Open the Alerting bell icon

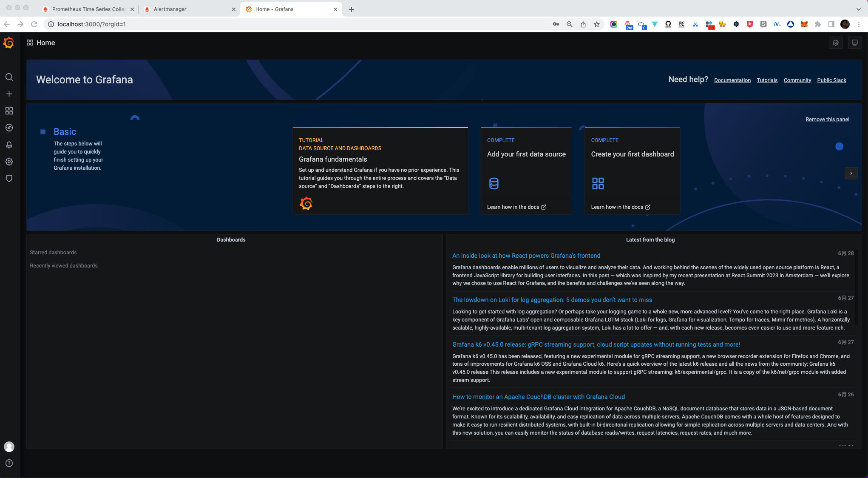click(x=9, y=145)
